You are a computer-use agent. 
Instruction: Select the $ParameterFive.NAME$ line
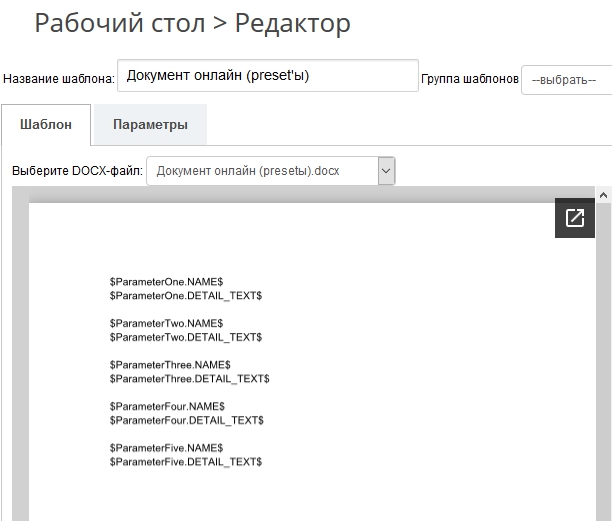(166, 448)
